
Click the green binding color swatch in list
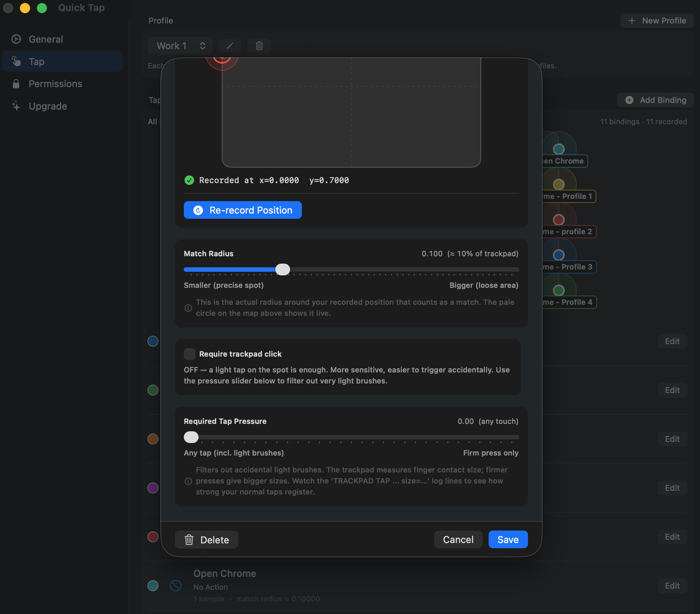tap(153, 390)
